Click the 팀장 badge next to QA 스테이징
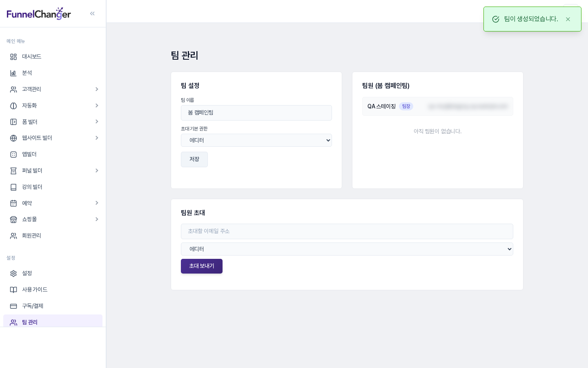 (x=406, y=106)
